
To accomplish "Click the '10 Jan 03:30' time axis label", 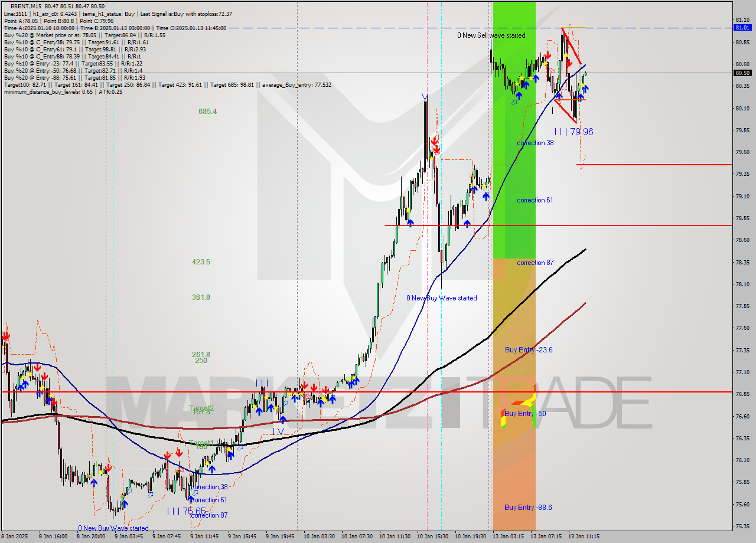I will point(321,537).
